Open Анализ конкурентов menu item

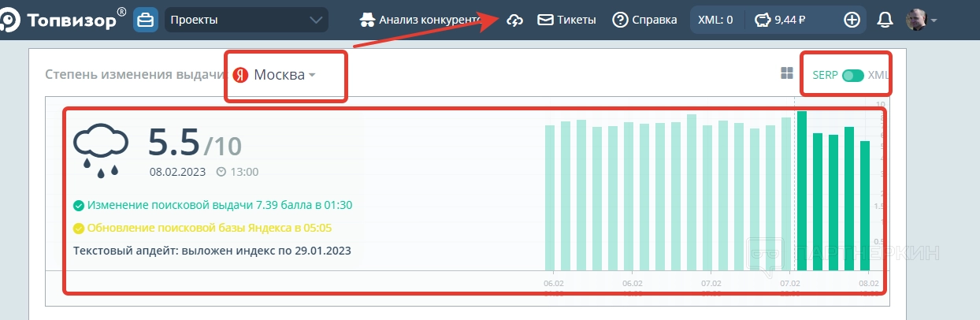click(420, 20)
